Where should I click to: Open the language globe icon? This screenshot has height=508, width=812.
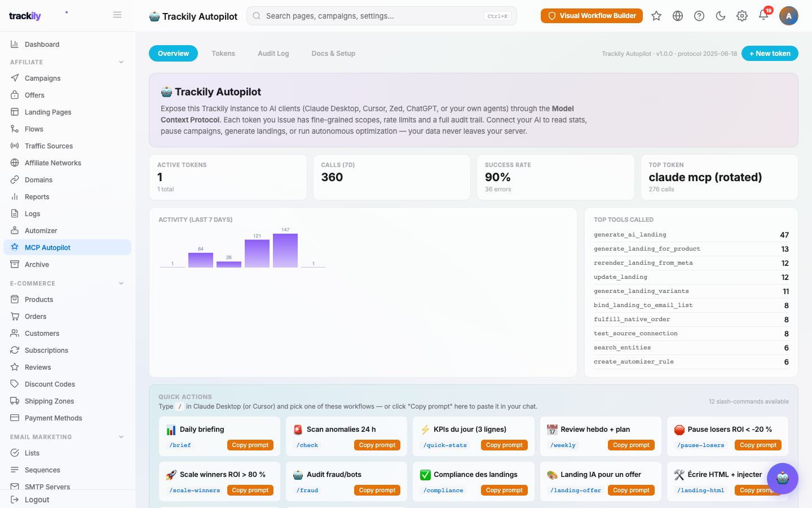678,16
